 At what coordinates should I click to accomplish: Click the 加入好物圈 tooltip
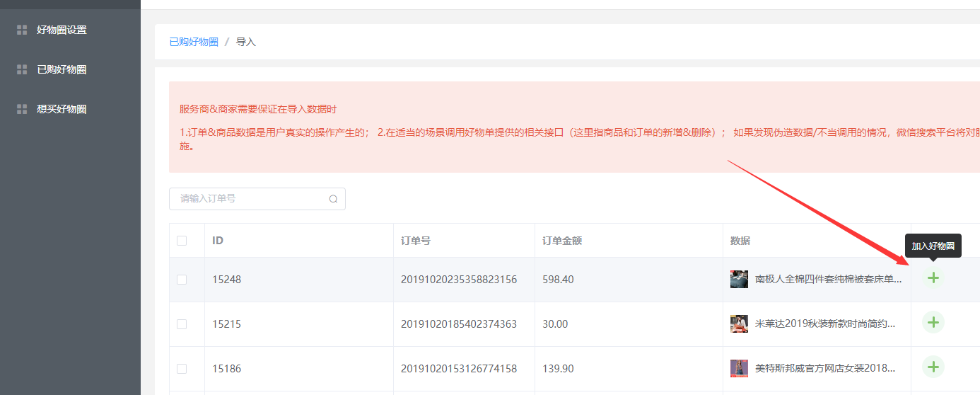(933, 246)
